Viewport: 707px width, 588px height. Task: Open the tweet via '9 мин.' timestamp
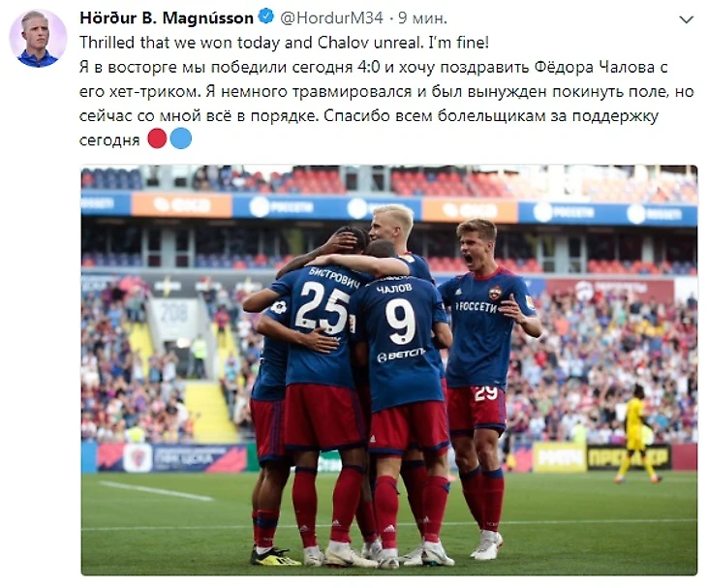pyautogui.click(x=422, y=18)
